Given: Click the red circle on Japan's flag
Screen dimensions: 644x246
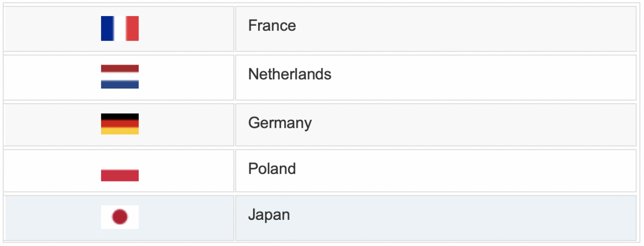Looking at the screenshot, I should tap(120, 217).
